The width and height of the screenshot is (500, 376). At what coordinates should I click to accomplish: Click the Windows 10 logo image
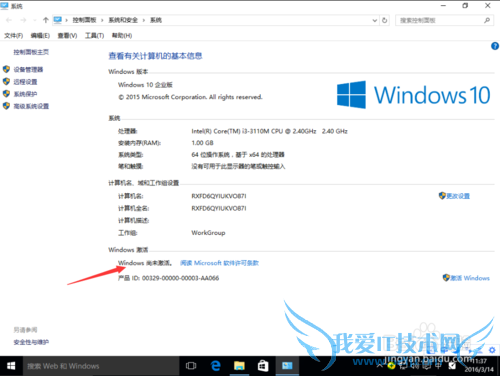(x=413, y=95)
